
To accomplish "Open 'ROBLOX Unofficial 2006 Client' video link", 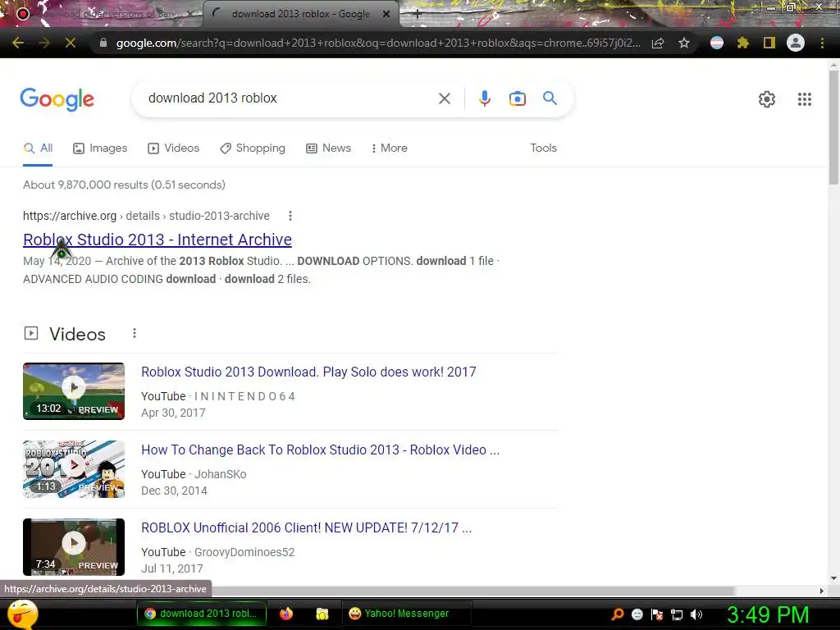I will click(307, 527).
